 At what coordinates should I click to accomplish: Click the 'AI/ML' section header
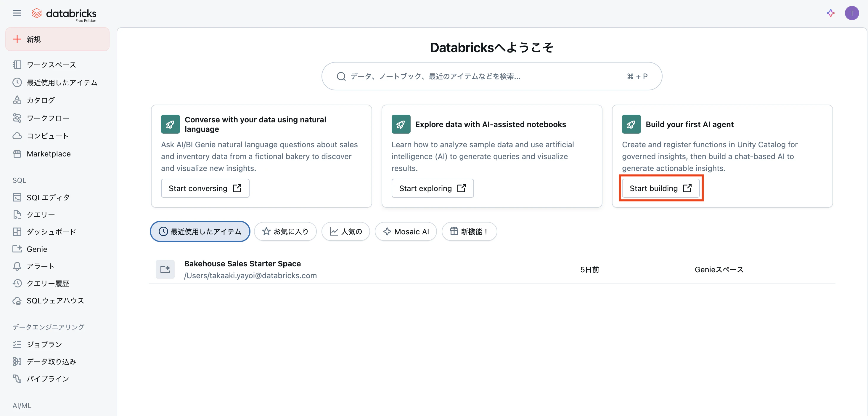pos(22,406)
